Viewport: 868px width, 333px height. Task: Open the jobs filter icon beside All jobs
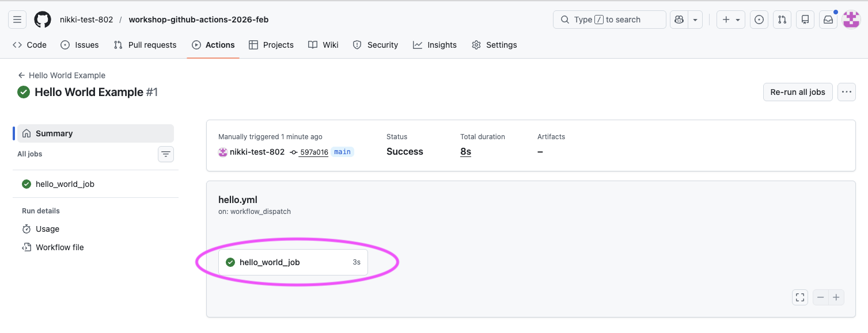[x=166, y=154]
